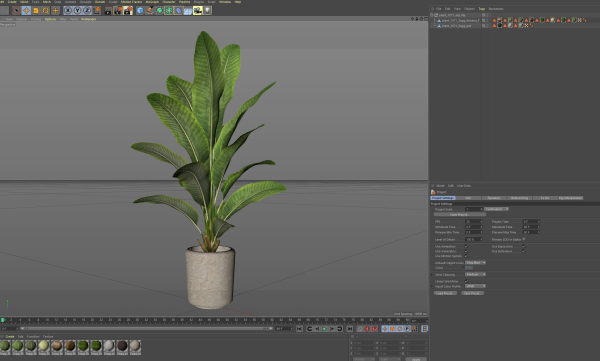Viewport: 600px width, 361px height.
Task: Open the Default Object Color dropdown
Action: coord(476,263)
